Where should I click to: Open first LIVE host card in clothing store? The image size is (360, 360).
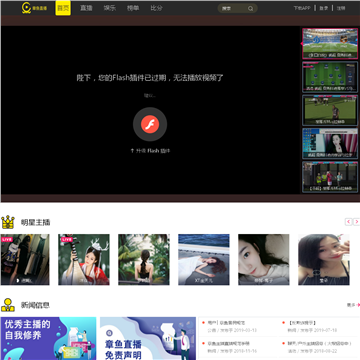point(25,260)
